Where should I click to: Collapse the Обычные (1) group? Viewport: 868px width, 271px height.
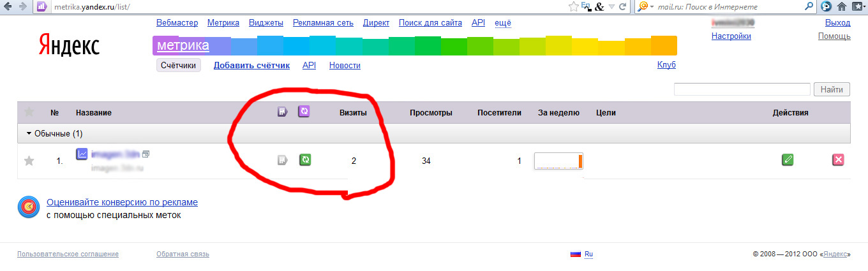click(x=54, y=134)
